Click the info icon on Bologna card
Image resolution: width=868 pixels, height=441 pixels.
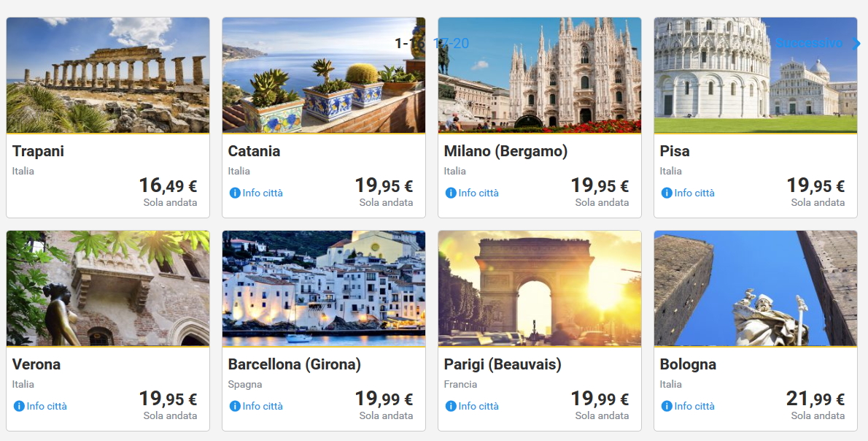(667, 407)
